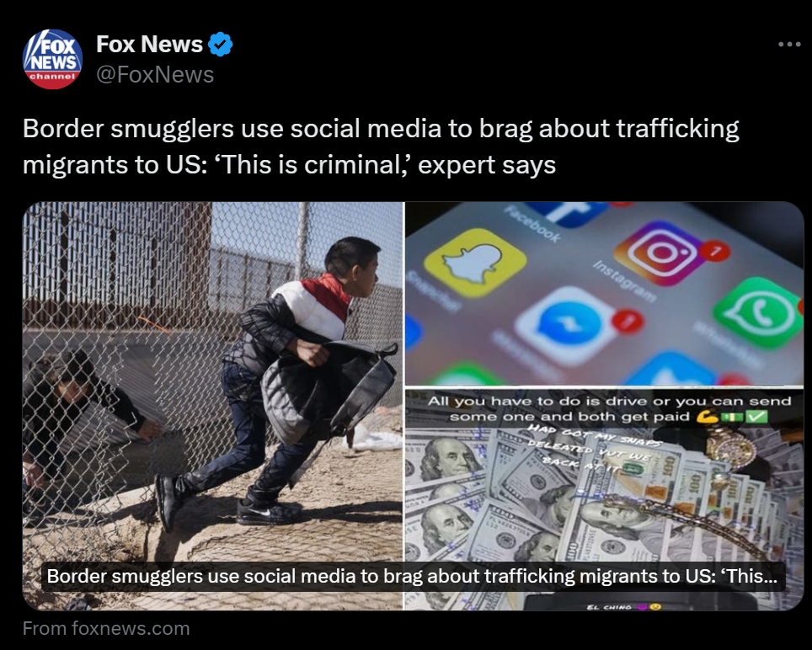Viewport: 812px width, 650px height.
Task: Open the 'From foxnews.com' source link
Action: [x=106, y=628]
